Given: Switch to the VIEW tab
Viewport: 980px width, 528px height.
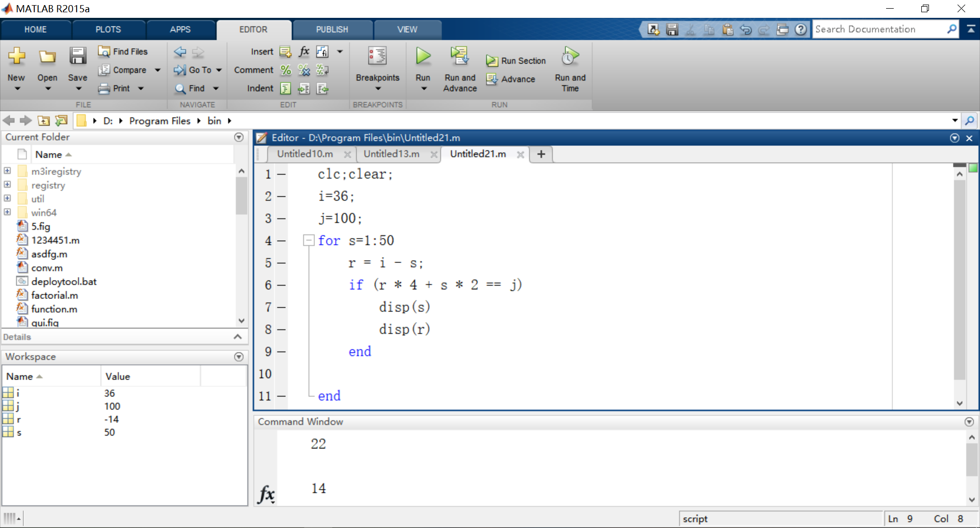Looking at the screenshot, I should [x=407, y=30].
